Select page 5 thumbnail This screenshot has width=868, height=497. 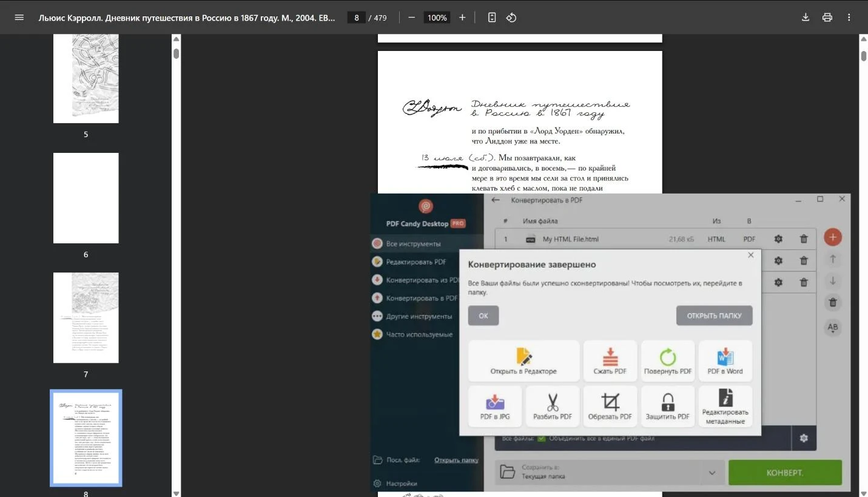86,79
